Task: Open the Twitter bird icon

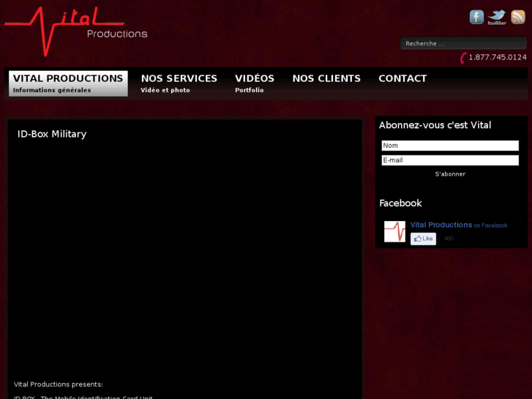Action: coord(497,18)
